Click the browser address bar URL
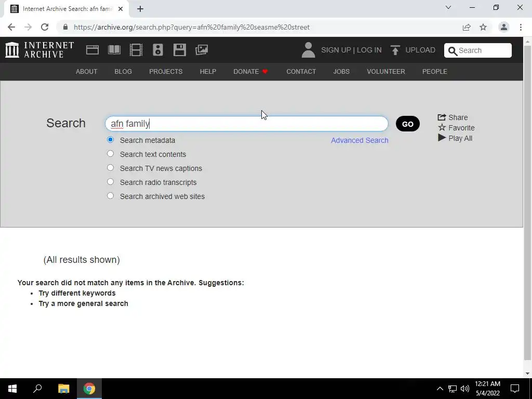 (191, 27)
